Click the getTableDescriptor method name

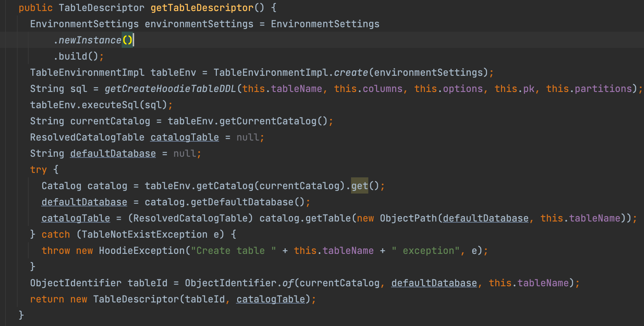(202, 8)
